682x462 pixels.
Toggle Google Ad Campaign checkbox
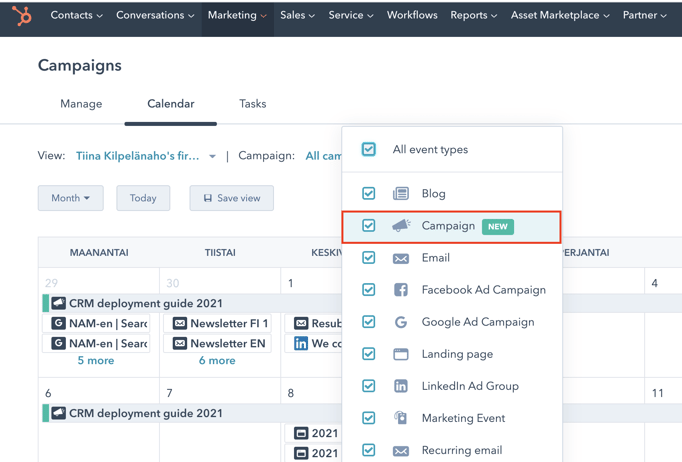(368, 322)
